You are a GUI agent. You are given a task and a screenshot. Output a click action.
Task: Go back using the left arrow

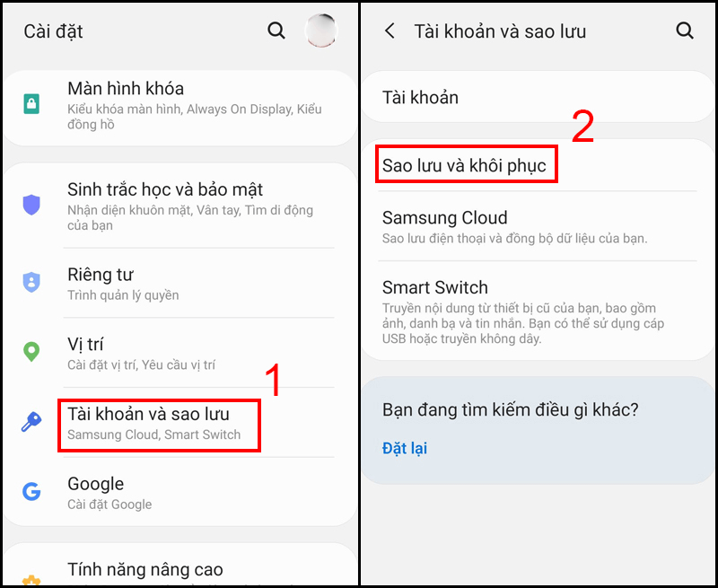[390, 31]
